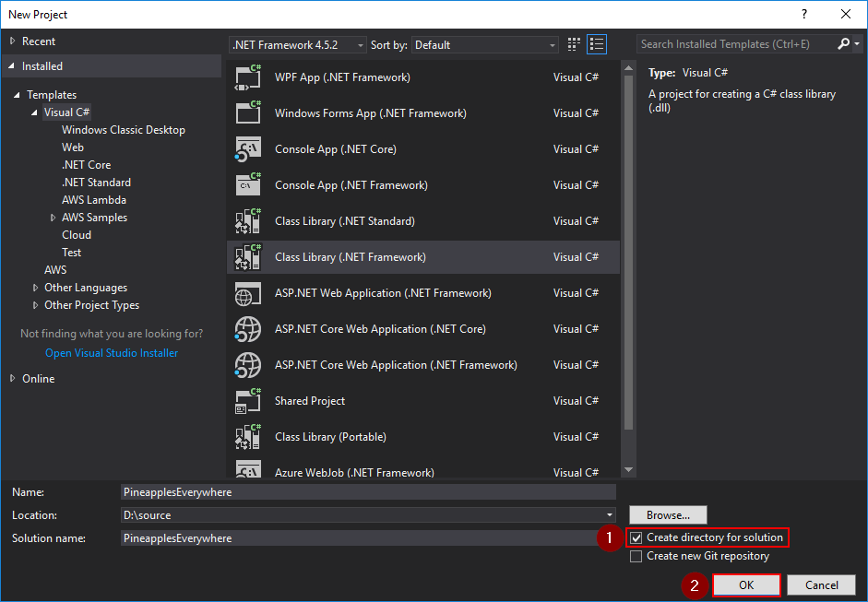
Task: Switch to medium icons list view
Action: (597, 44)
